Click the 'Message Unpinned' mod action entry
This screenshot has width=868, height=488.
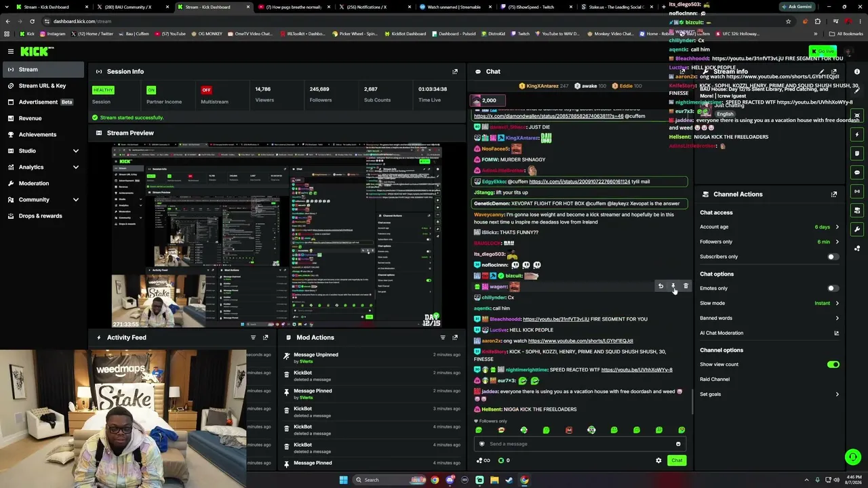[x=372, y=357]
